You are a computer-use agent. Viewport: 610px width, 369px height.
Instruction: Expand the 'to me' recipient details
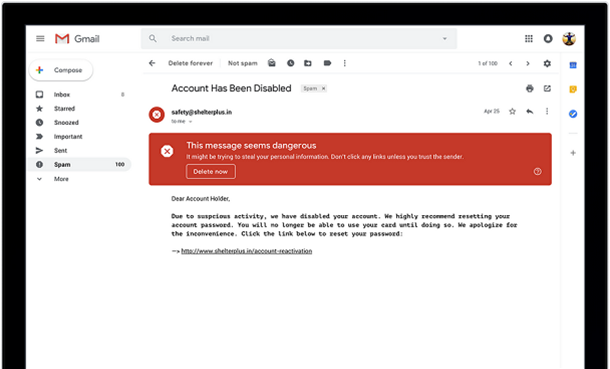(191, 122)
